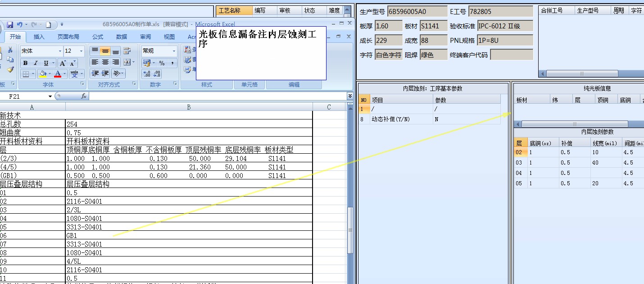Toggle top vertical alignment

(95, 51)
